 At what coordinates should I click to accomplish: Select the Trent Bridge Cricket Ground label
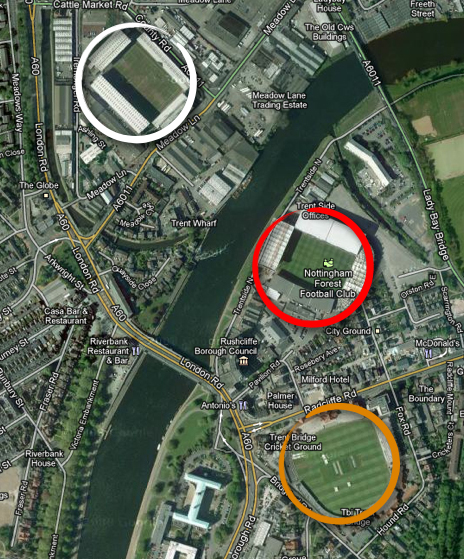coord(293,442)
